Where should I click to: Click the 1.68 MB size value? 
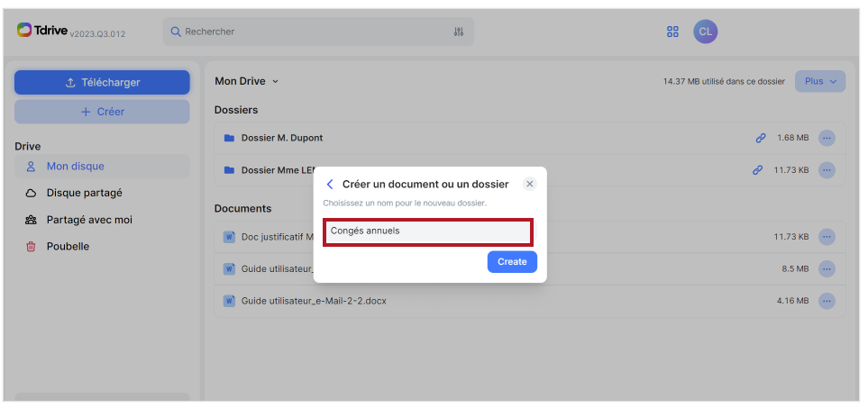(792, 138)
